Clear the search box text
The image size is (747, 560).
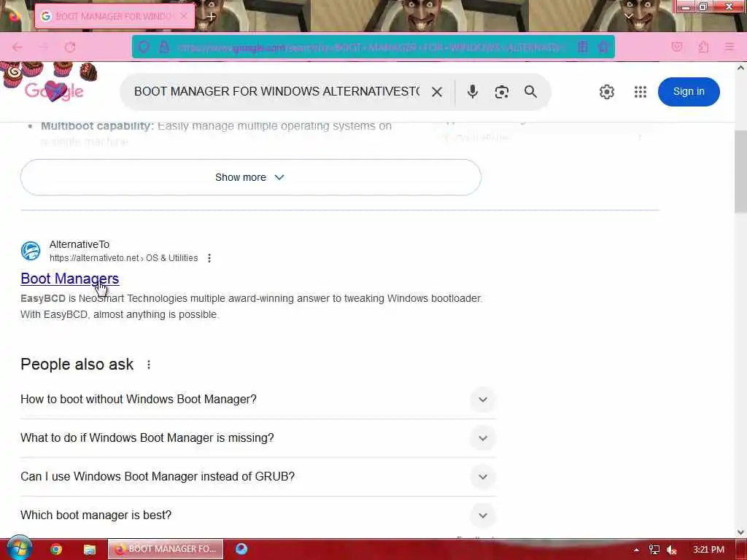point(436,92)
